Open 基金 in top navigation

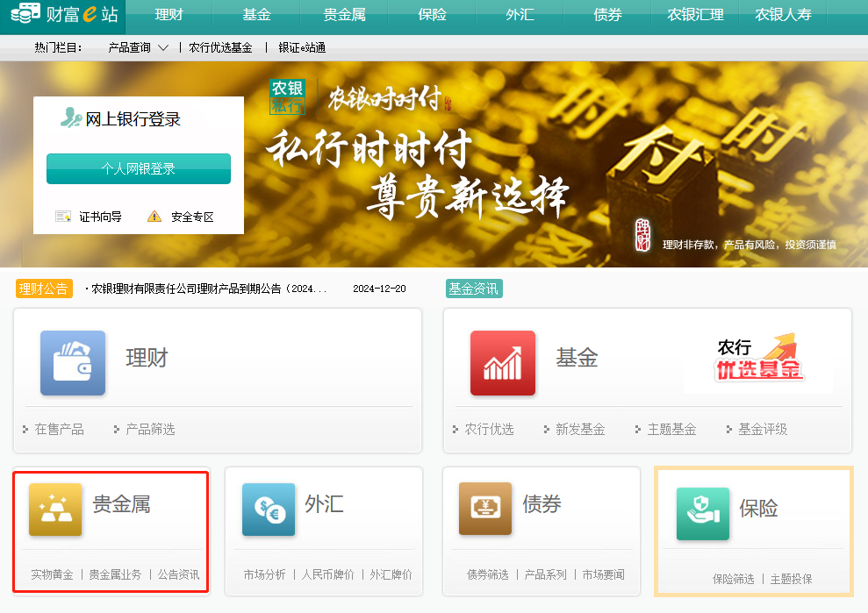click(x=257, y=15)
